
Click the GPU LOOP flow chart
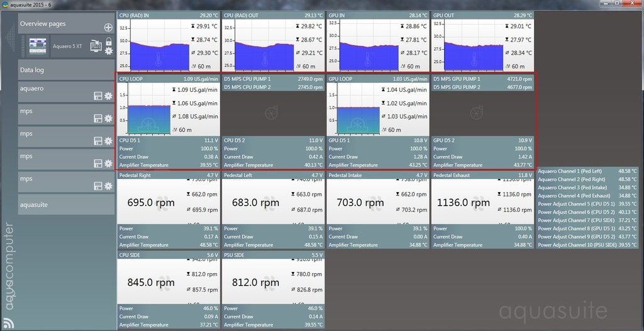(358, 109)
